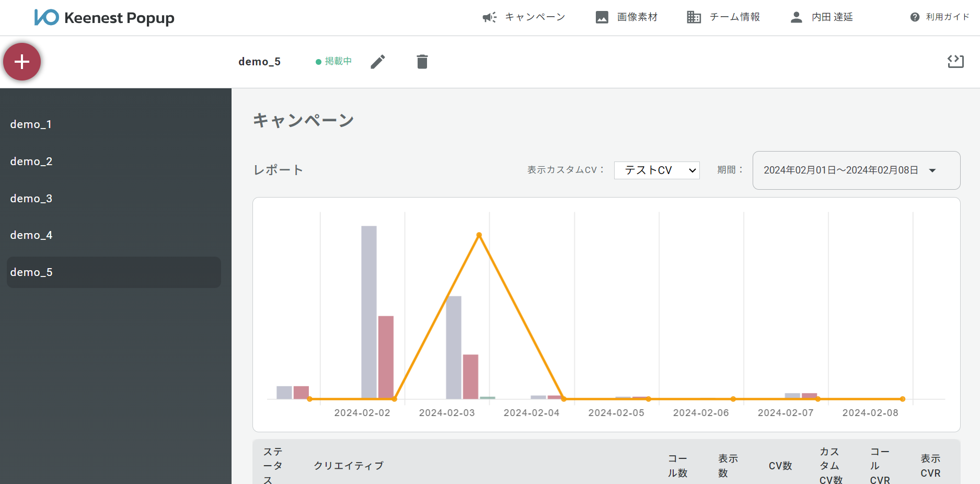980x484 pixels.
Task: Delete demo_5 with the trash icon
Action: point(422,62)
